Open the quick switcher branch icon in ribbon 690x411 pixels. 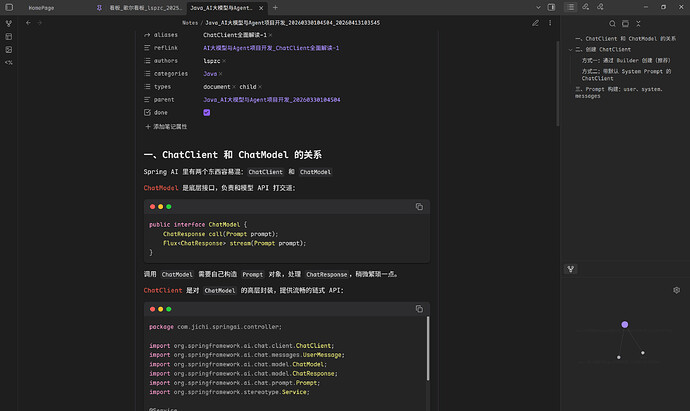coord(9,24)
